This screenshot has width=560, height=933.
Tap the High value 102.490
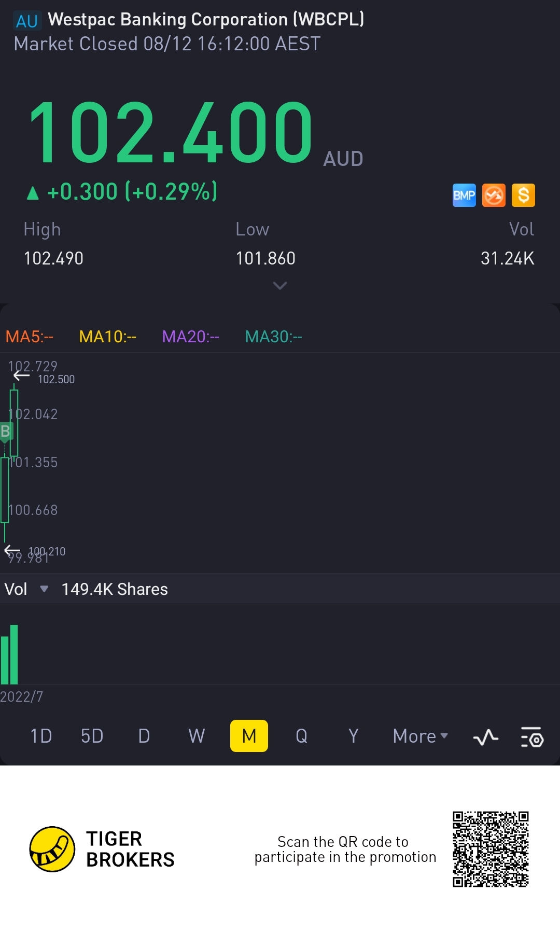pyautogui.click(x=53, y=258)
